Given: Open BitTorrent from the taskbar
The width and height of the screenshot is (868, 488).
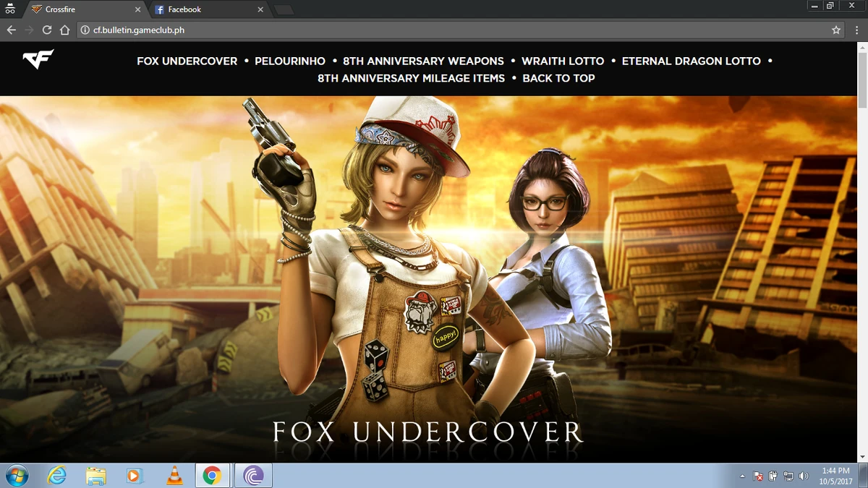Looking at the screenshot, I should point(252,476).
